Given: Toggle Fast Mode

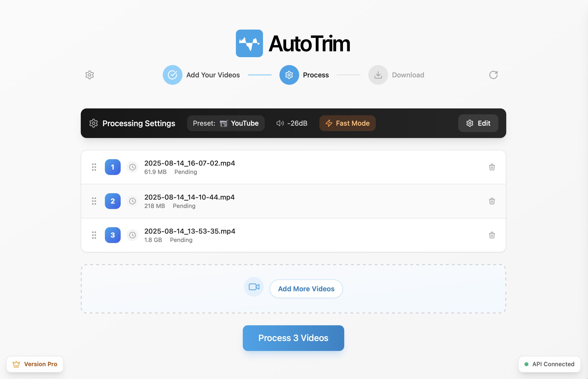Looking at the screenshot, I should (347, 123).
